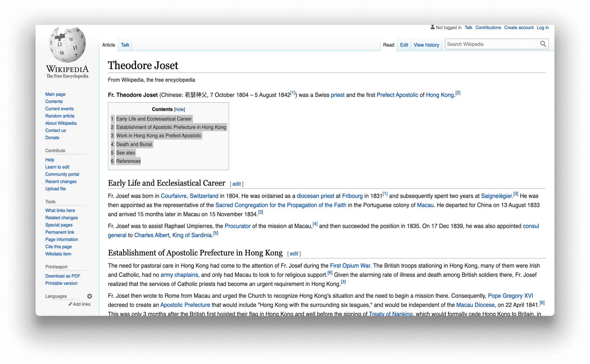Click the Log in link
Viewport: 590px width, 364px height.
pyautogui.click(x=543, y=27)
